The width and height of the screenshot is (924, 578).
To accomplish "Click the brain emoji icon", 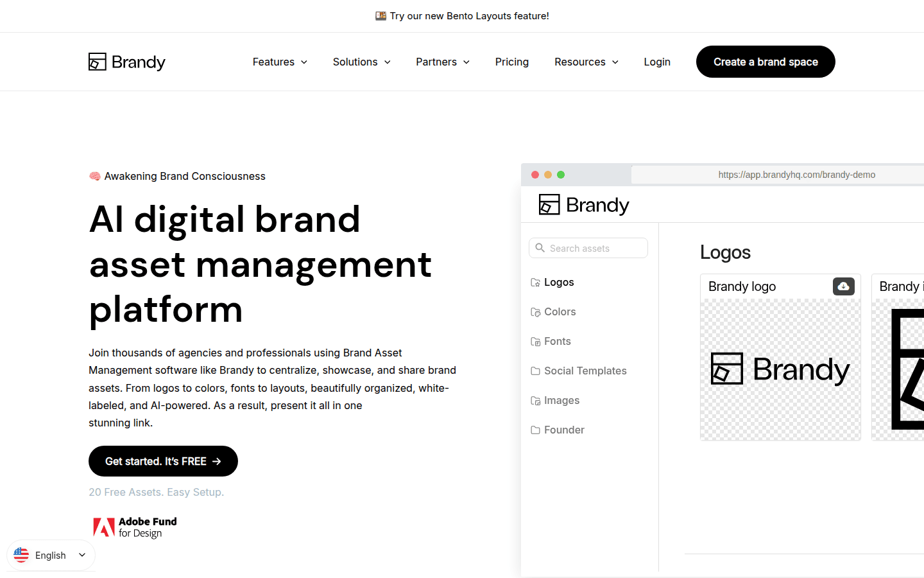I will pyautogui.click(x=95, y=176).
